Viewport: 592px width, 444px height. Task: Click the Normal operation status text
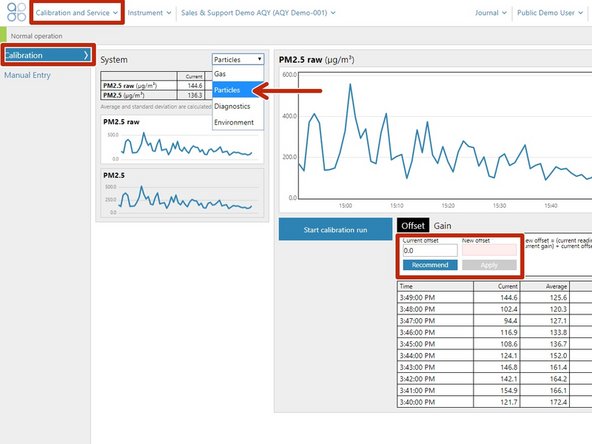[x=36, y=36]
